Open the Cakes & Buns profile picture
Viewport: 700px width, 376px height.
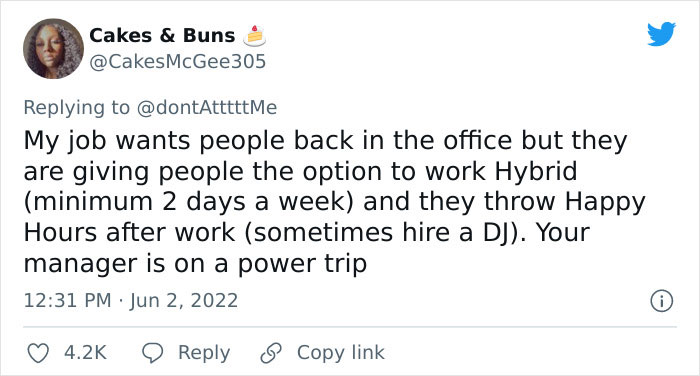53,49
